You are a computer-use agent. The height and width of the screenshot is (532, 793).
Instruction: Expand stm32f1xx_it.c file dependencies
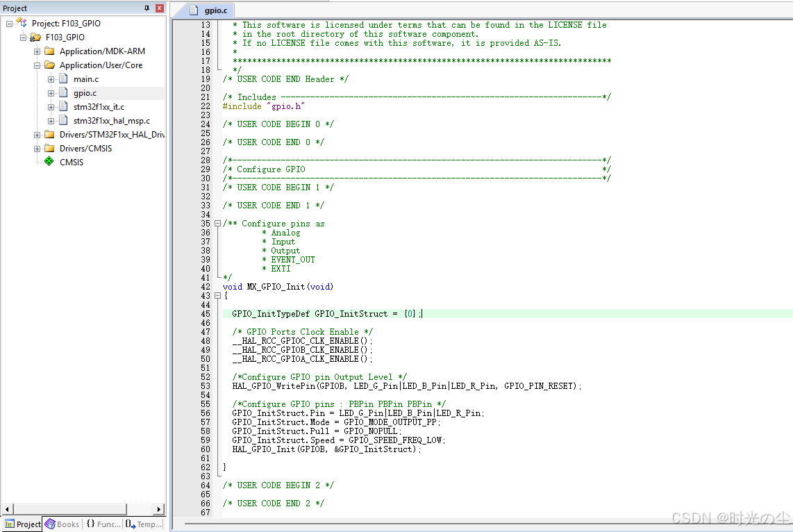tap(51, 107)
